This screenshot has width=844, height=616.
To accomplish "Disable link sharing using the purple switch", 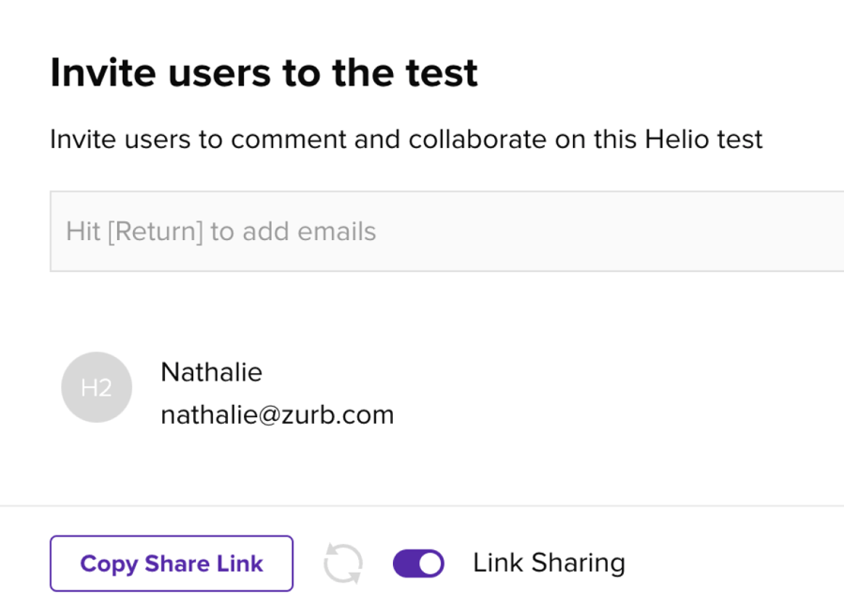I will coord(418,563).
